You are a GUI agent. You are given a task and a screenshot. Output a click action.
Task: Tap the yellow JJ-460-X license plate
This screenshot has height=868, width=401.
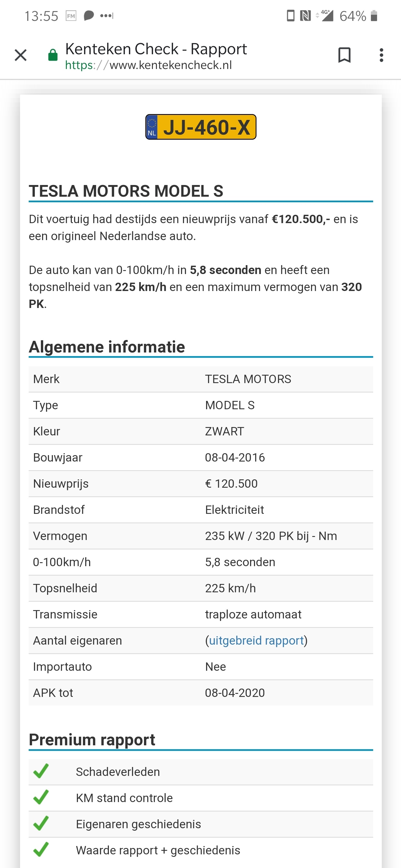pos(206,127)
